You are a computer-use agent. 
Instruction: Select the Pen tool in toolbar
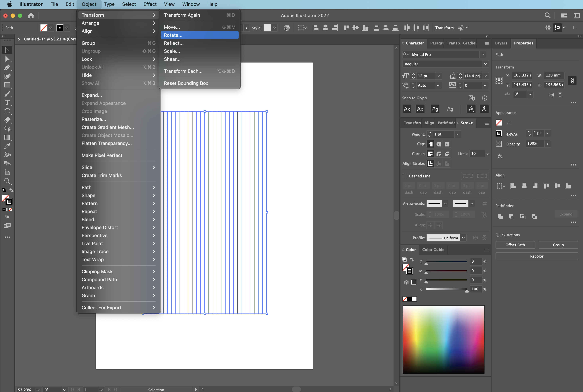[x=7, y=68]
